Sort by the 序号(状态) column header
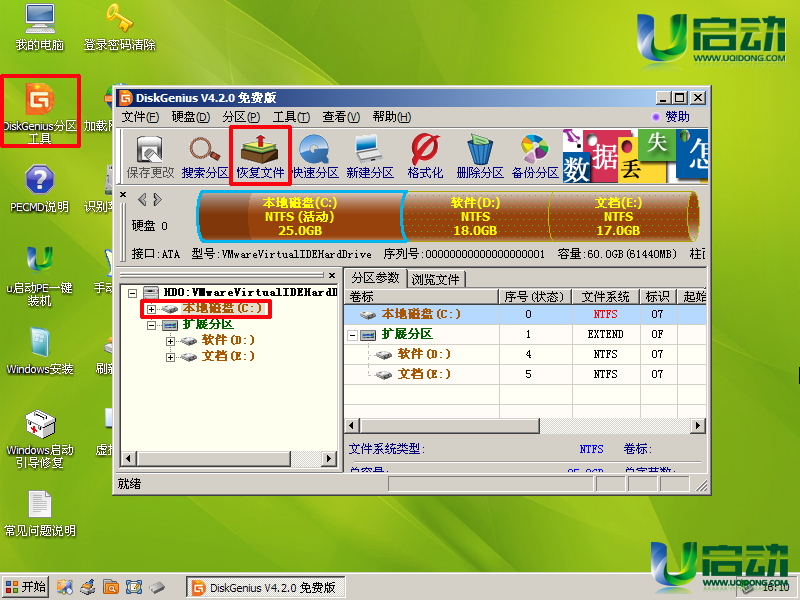Image resolution: width=800 pixels, height=600 pixels. coord(535,296)
